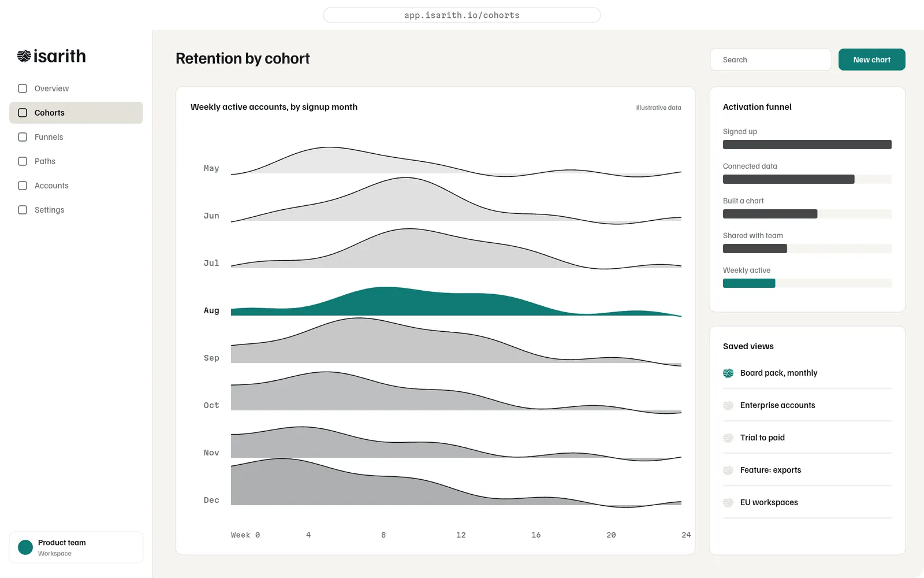This screenshot has height=578, width=924.
Task: Click the EU workspaces view icon
Action: click(728, 503)
